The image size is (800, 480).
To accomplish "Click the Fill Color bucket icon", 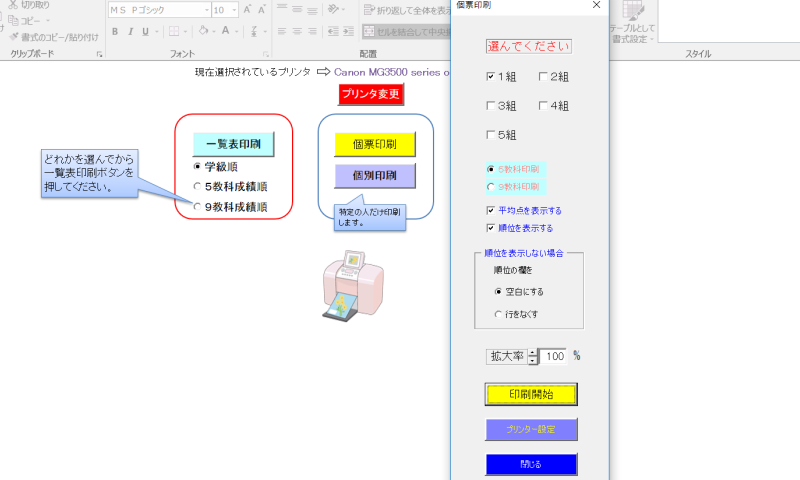I will (x=203, y=31).
